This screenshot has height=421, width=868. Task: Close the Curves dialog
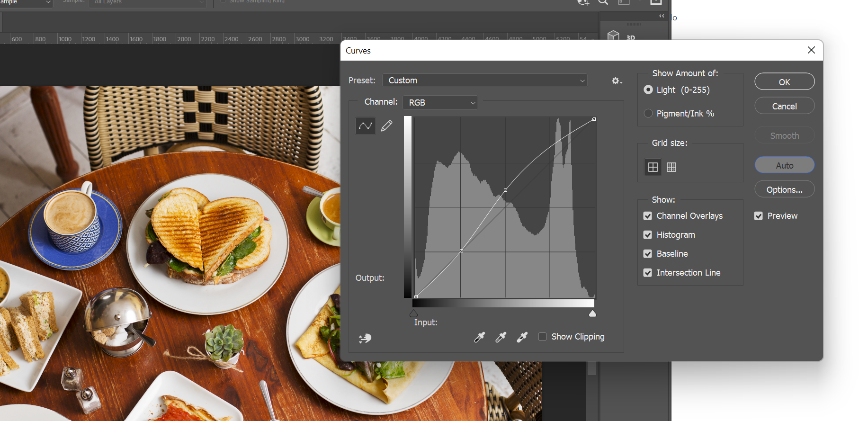[811, 50]
